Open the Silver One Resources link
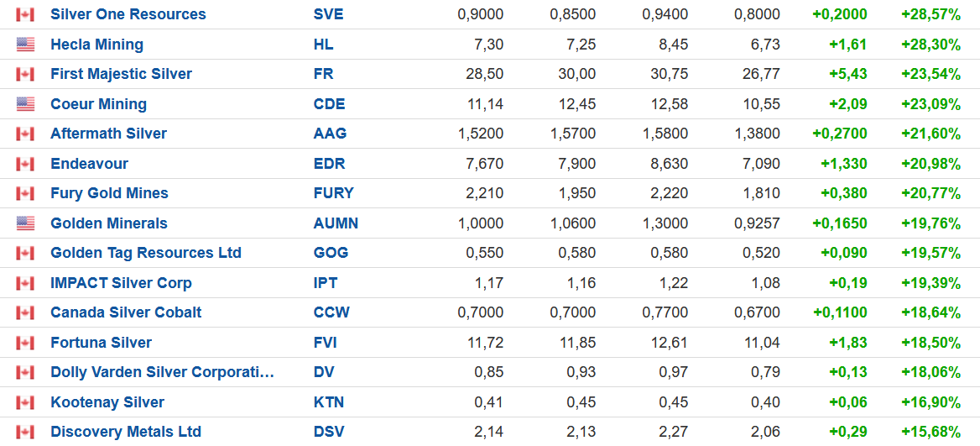The image size is (980, 446). click(x=128, y=14)
